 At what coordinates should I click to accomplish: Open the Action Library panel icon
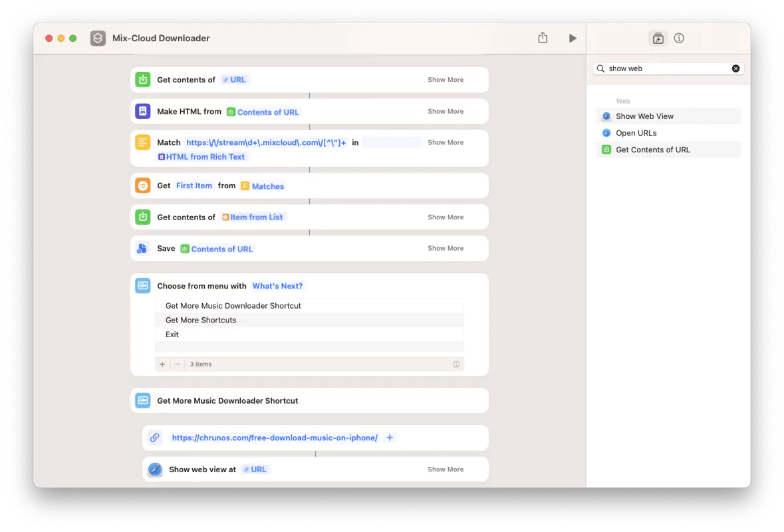(658, 39)
